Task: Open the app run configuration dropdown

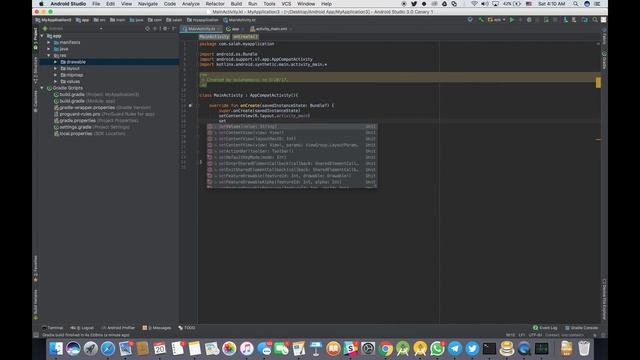Action: [x=497, y=20]
